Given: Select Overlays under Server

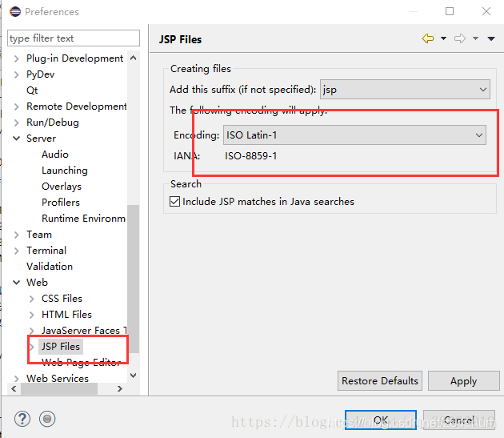Looking at the screenshot, I should [x=62, y=187].
